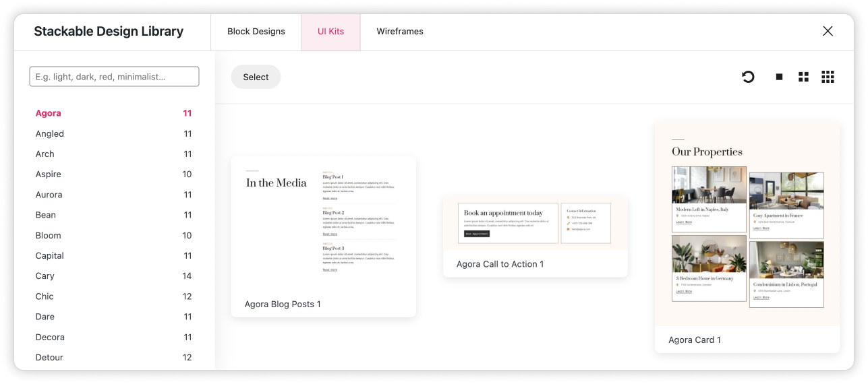
Task: Click the Agora Card 1 label
Action: click(695, 340)
